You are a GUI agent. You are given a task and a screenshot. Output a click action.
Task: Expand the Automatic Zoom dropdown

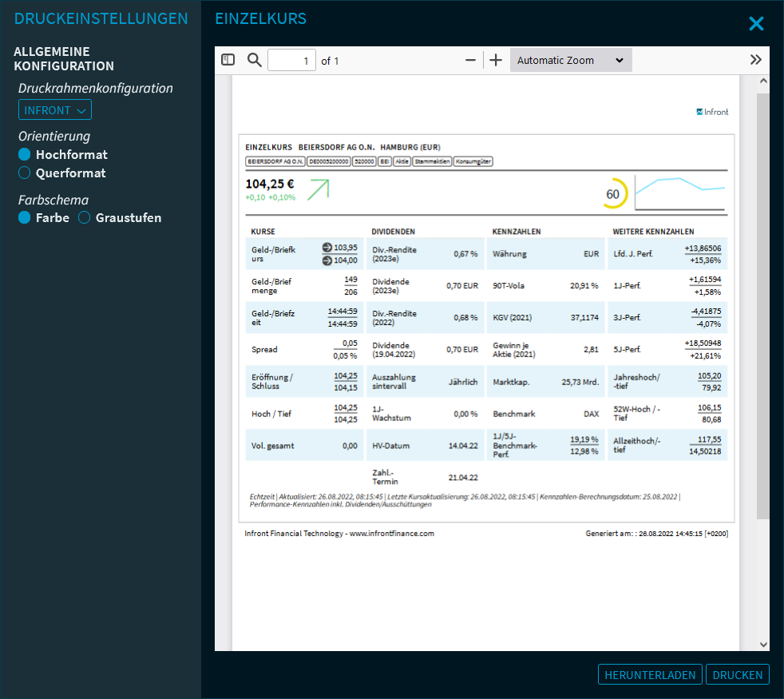click(x=571, y=60)
